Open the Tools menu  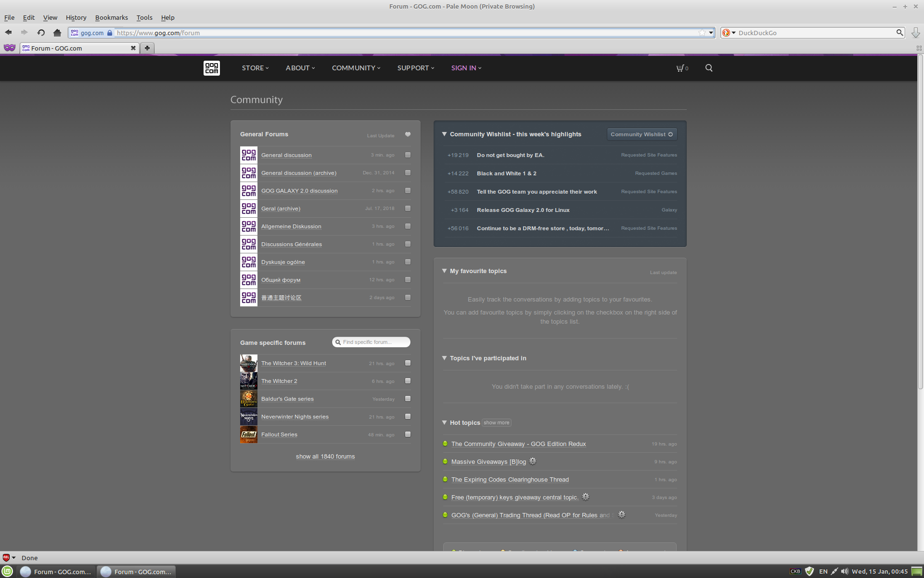pyautogui.click(x=144, y=17)
